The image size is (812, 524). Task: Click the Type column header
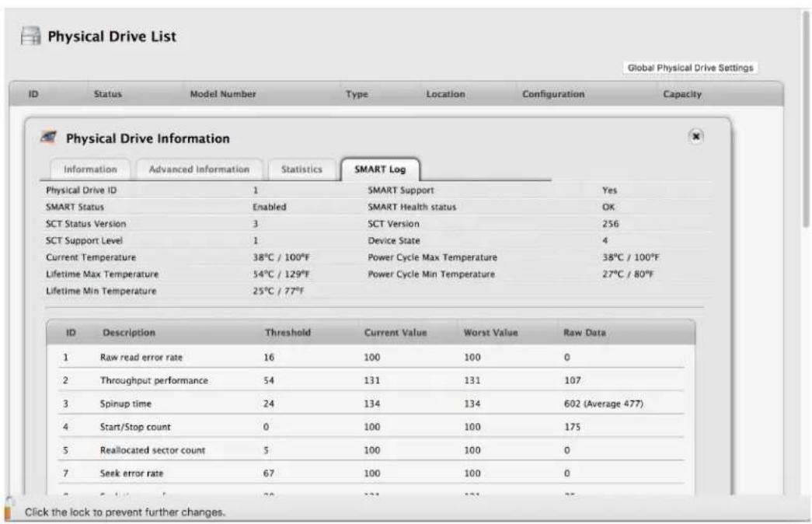pyautogui.click(x=357, y=94)
